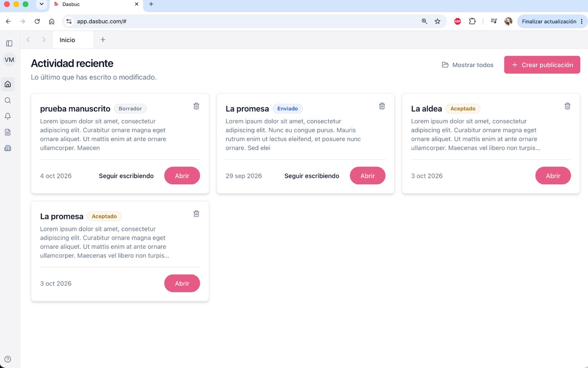Open the building icon in sidebar

tap(8, 148)
